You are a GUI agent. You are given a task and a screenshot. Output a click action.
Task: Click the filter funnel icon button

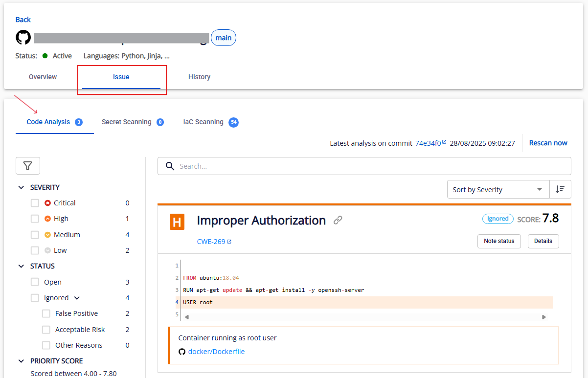[x=28, y=166]
